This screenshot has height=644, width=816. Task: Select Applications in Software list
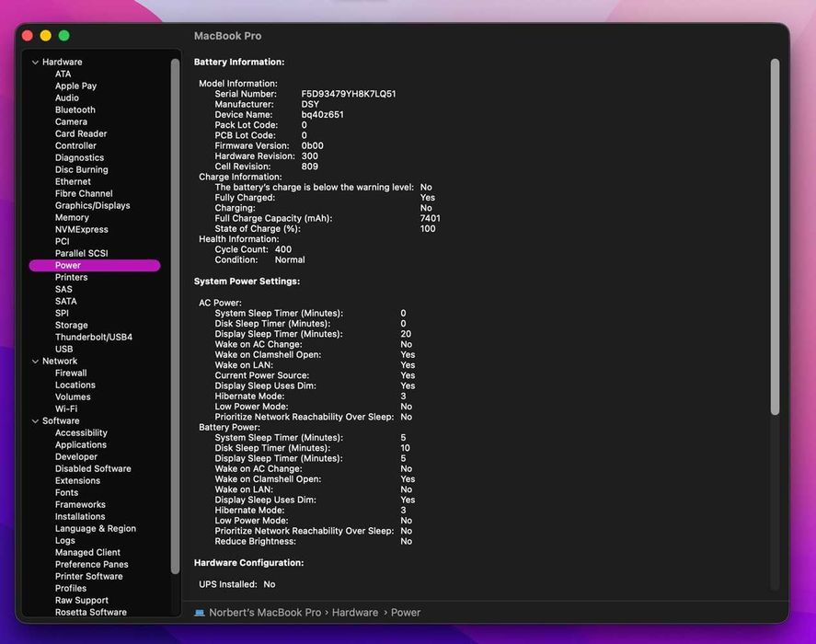pos(81,445)
